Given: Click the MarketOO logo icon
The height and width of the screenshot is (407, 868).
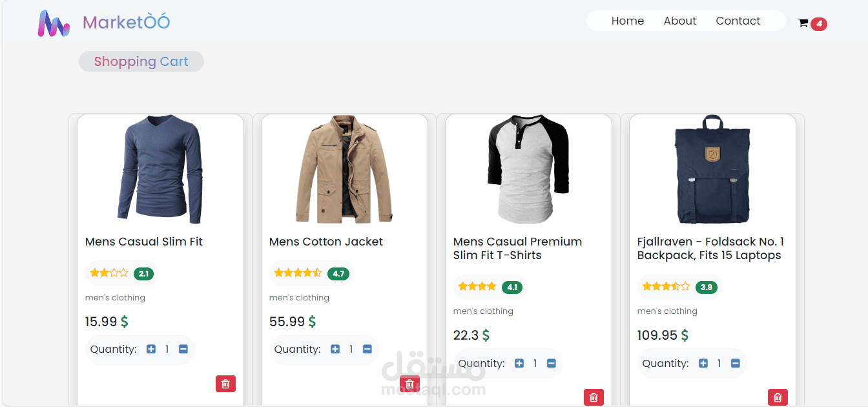Looking at the screenshot, I should click(54, 23).
